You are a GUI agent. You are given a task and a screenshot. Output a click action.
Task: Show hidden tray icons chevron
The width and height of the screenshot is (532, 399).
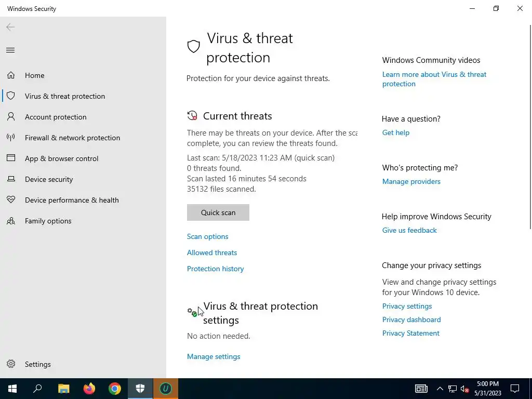440,389
